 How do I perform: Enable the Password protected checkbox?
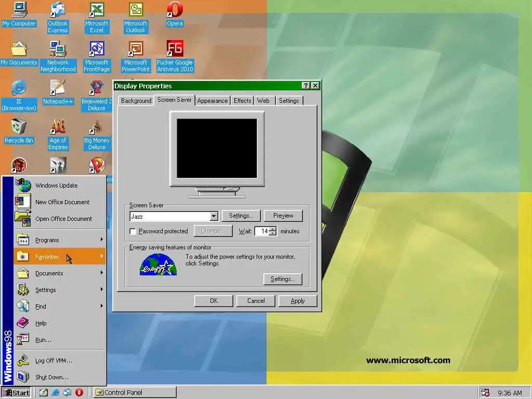tap(133, 231)
